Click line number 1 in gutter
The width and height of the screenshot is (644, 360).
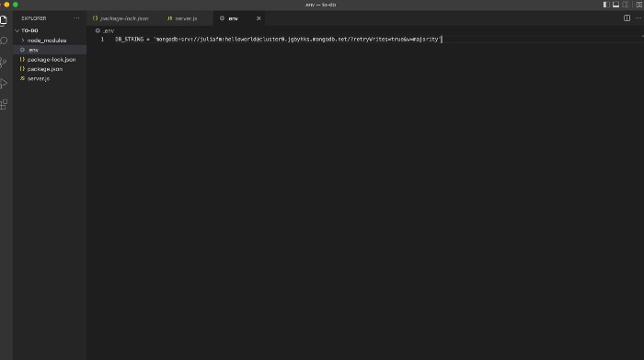click(103, 40)
